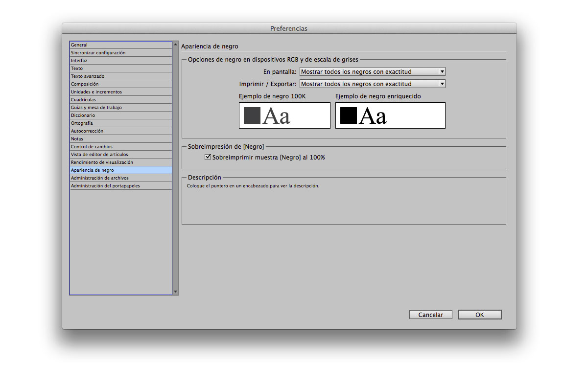Select the Notas category
Image resolution: width=588 pixels, height=386 pixels.
pyautogui.click(x=121, y=139)
